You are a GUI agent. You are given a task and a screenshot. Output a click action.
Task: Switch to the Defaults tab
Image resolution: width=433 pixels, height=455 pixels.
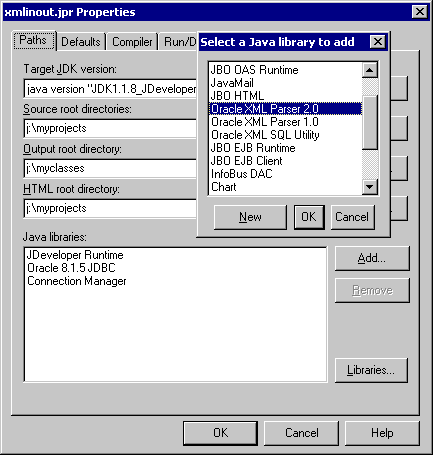81,42
